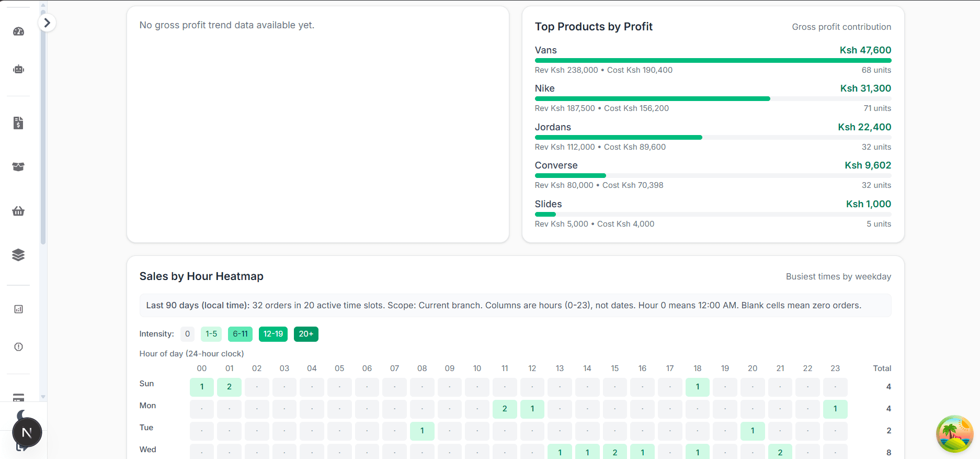Viewport: 980px width, 459px height.
Task: Click the Sunday hour 00 heatmap cell
Action: tap(202, 387)
